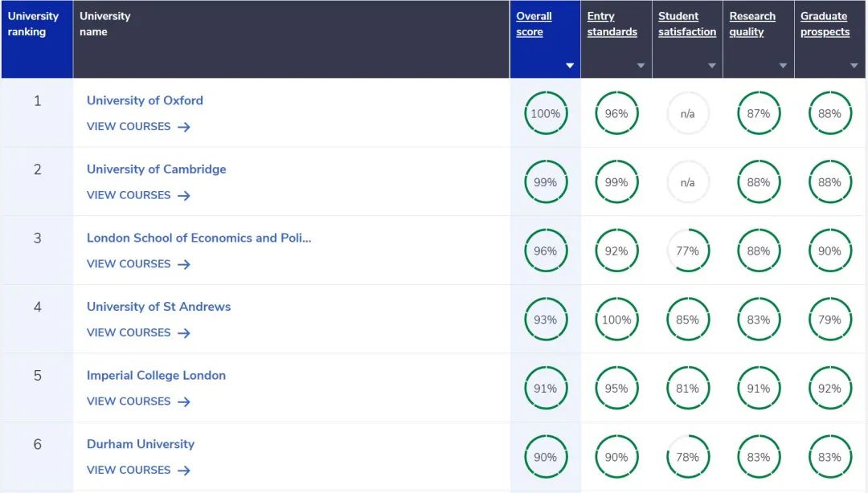Open London School of Economics link
The height and width of the screenshot is (493, 868).
[199, 238]
